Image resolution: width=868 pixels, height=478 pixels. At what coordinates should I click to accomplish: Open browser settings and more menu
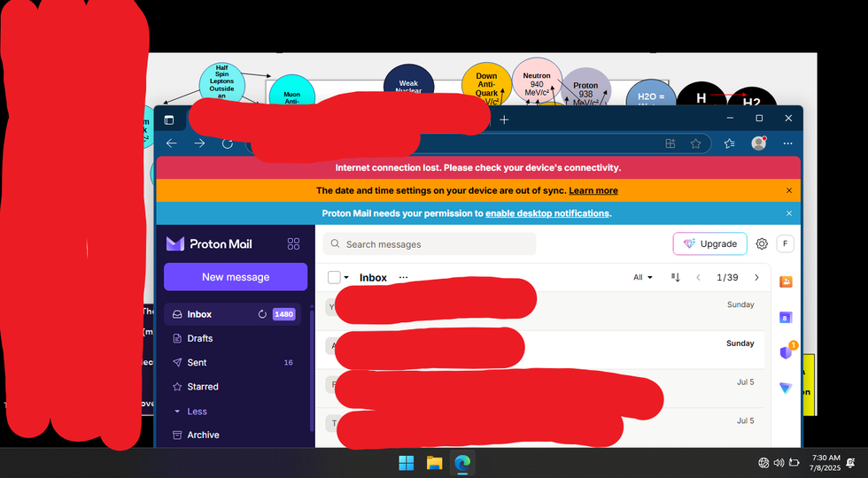[x=787, y=143]
